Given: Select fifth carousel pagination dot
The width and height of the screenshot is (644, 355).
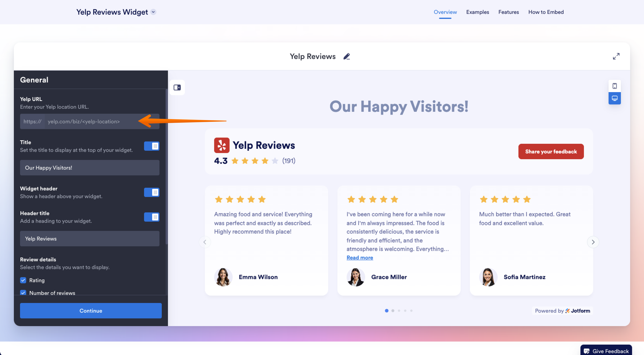Looking at the screenshot, I should 411,311.
